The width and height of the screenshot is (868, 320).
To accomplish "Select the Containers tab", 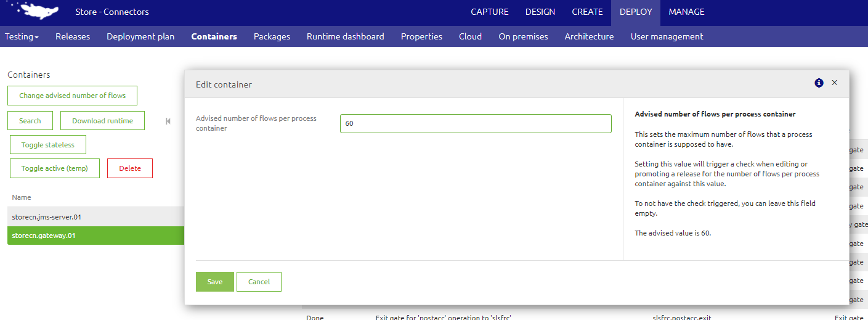I will click(214, 36).
